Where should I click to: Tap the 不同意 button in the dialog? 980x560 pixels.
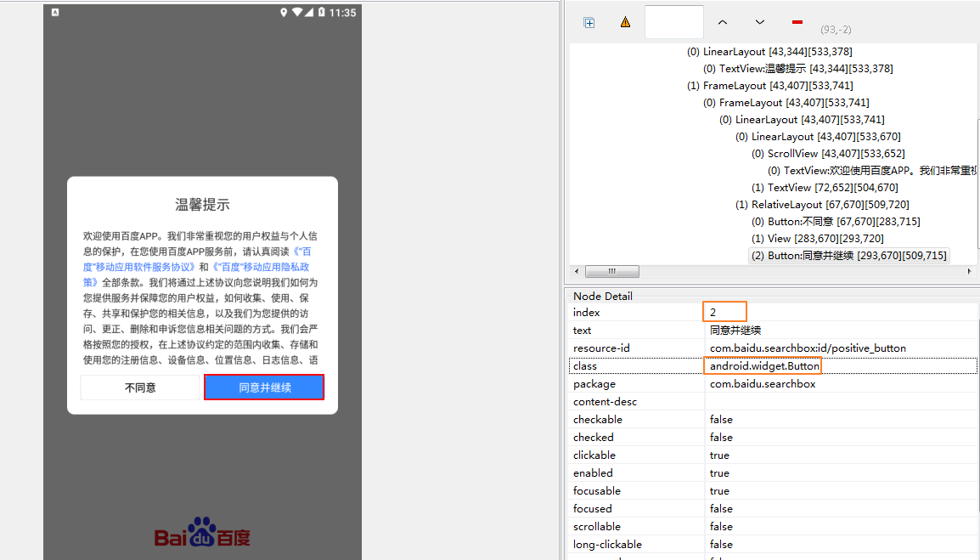point(140,387)
